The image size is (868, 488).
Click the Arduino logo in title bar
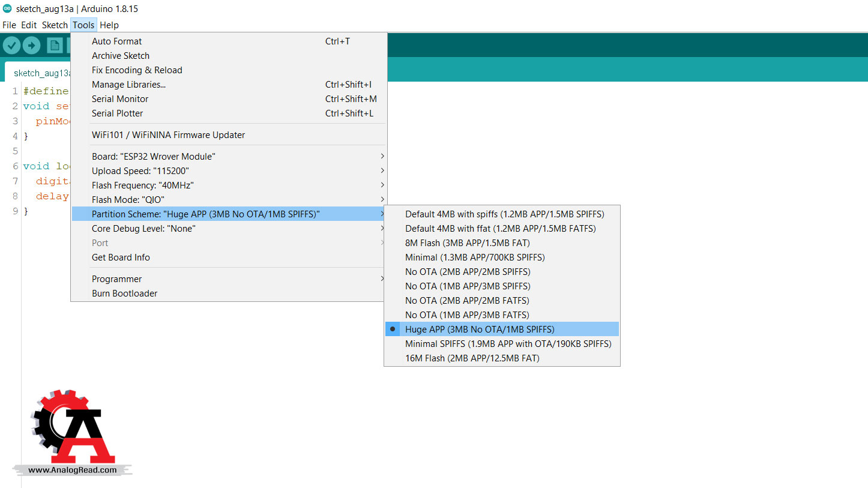pos(7,8)
